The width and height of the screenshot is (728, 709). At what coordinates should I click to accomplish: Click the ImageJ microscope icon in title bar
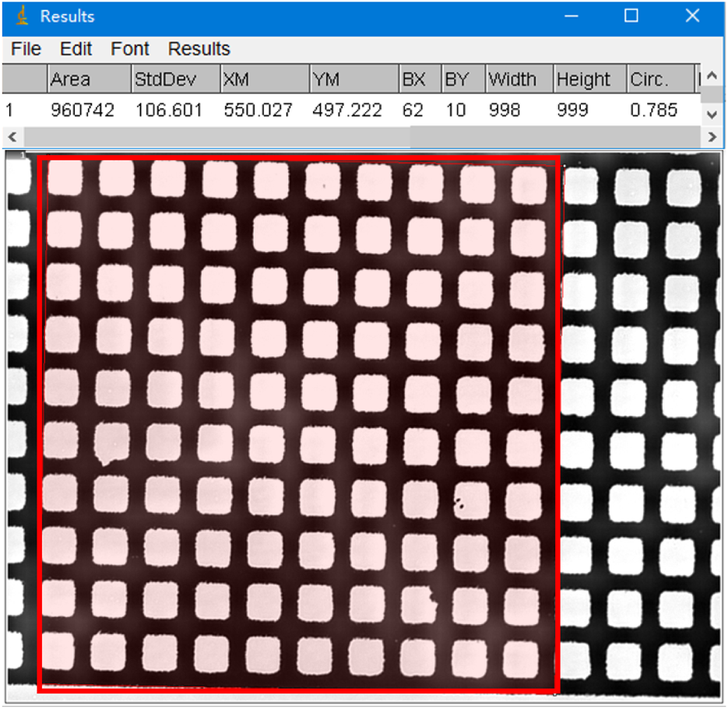tap(23, 16)
